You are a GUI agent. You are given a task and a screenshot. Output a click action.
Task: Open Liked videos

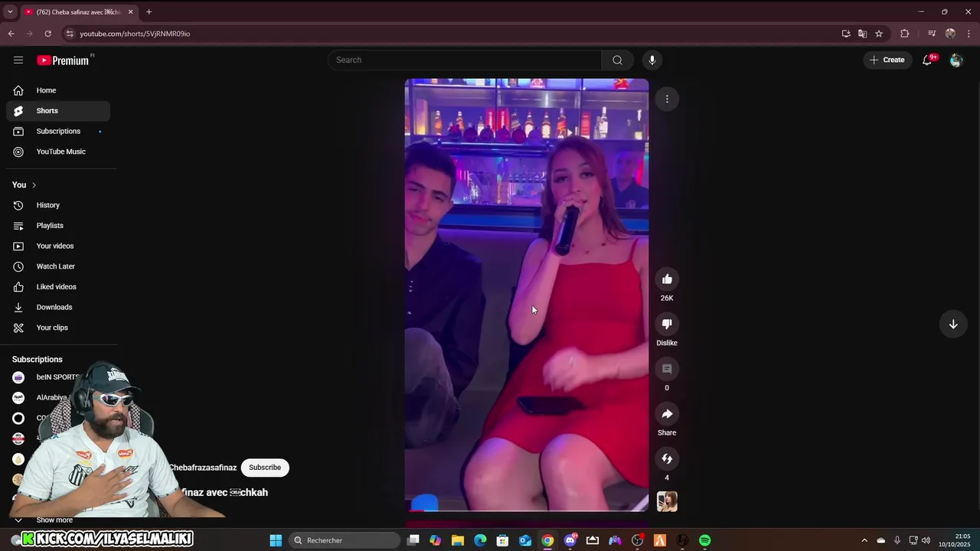58,287
